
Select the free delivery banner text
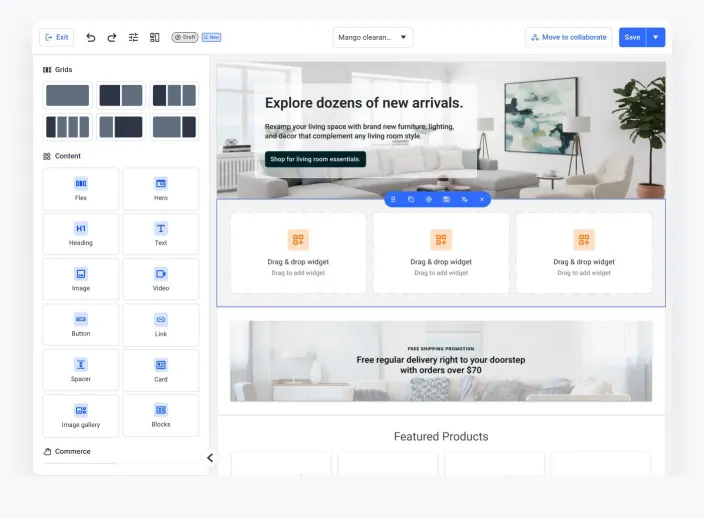pos(441,365)
